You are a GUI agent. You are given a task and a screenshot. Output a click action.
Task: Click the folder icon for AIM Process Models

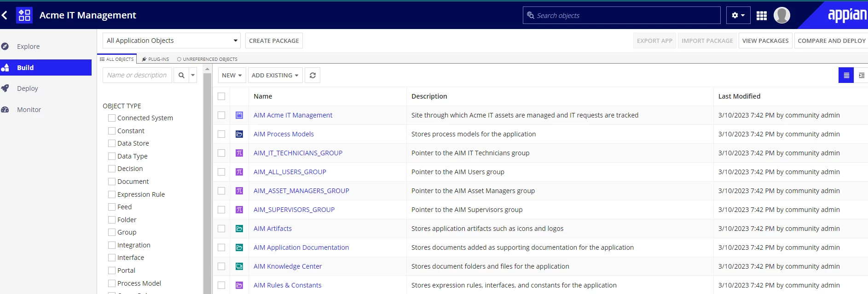coord(239,134)
